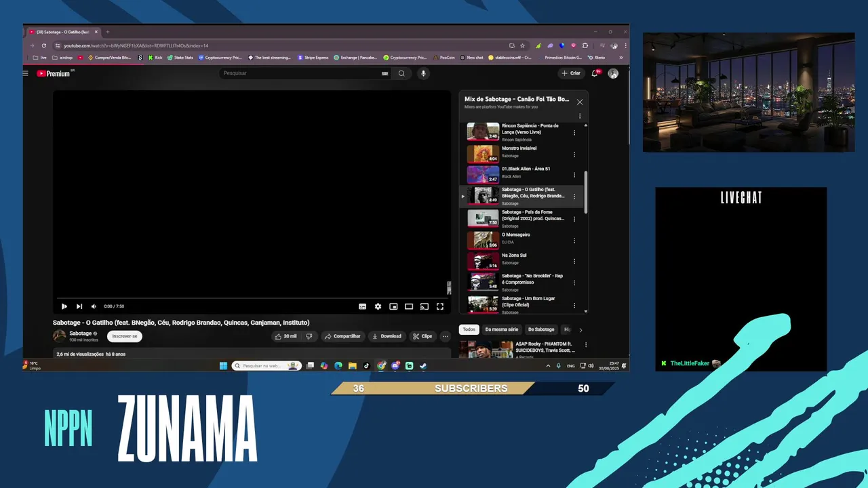
Task: Open video player settings gear
Action: [378, 306]
